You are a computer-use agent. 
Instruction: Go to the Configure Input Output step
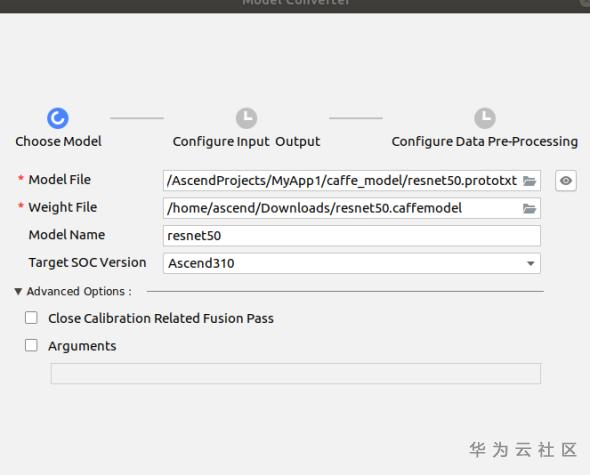pos(246,142)
